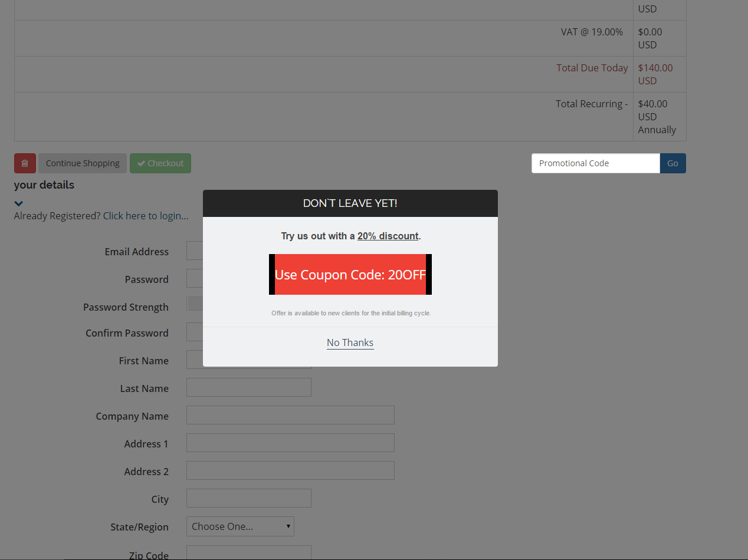Select the Address 2 text box
748x560 pixels.
(x=290, y=470)
